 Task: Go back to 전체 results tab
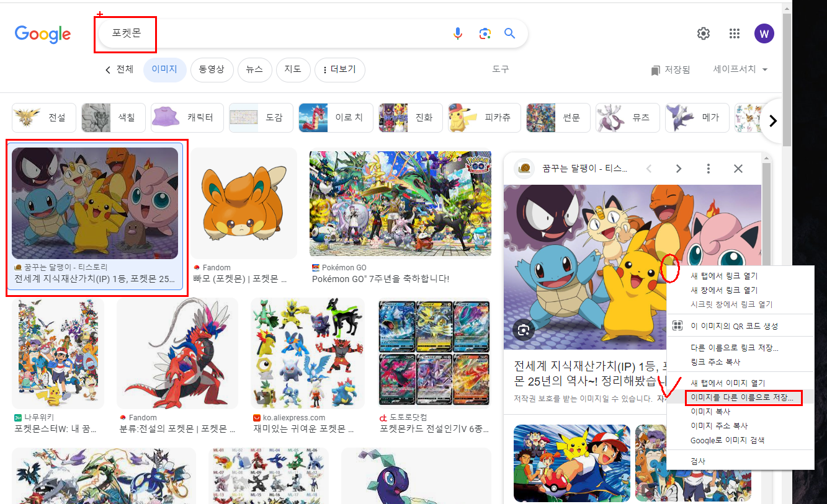[x=119, y=69]
